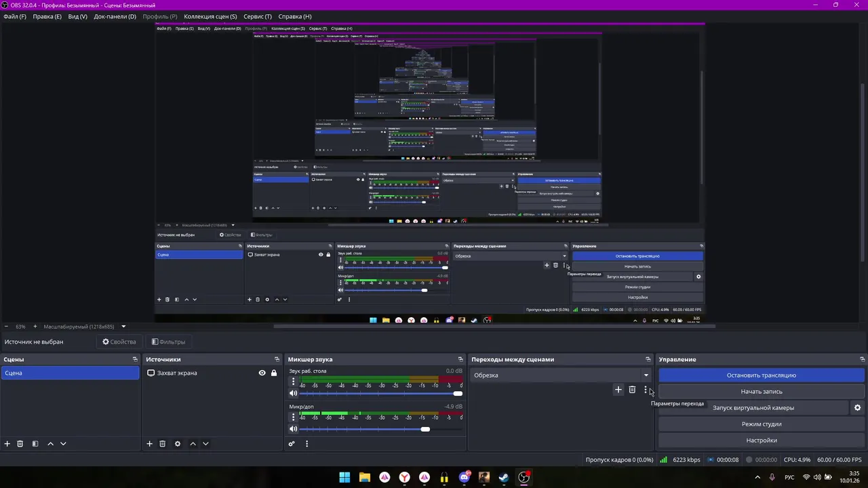Select Захват экрана source row
Screen dimensions: 868x488
[211, 373]
